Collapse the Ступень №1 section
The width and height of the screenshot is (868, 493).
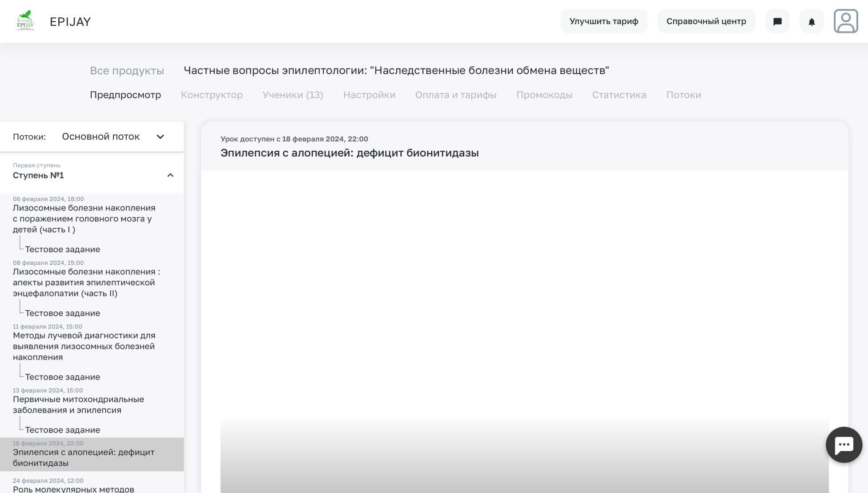tap(170, 175)
